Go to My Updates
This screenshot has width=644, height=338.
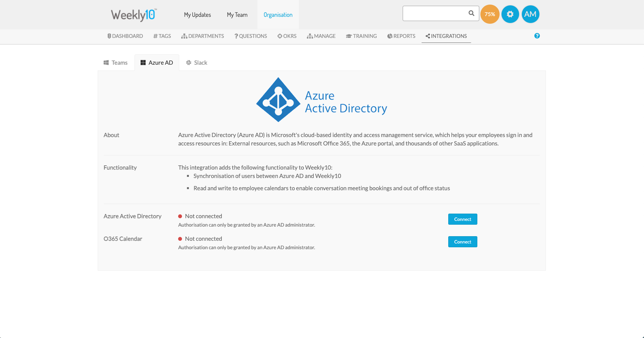click(x=197, y=15)
